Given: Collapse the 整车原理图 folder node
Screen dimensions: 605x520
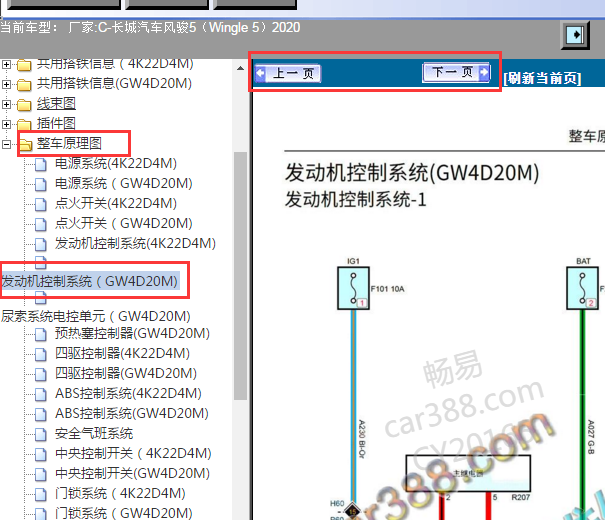Looking at the screenshot, I should tap(6, 144).
